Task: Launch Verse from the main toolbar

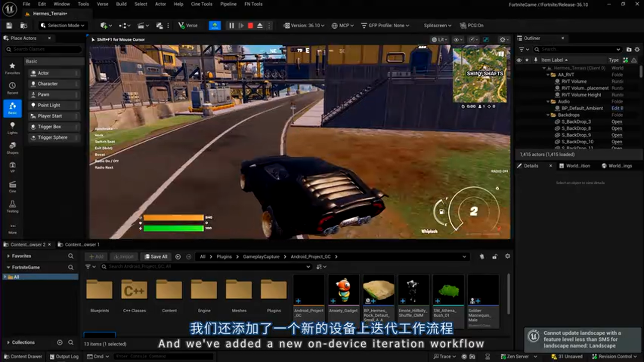Action: 188,25
